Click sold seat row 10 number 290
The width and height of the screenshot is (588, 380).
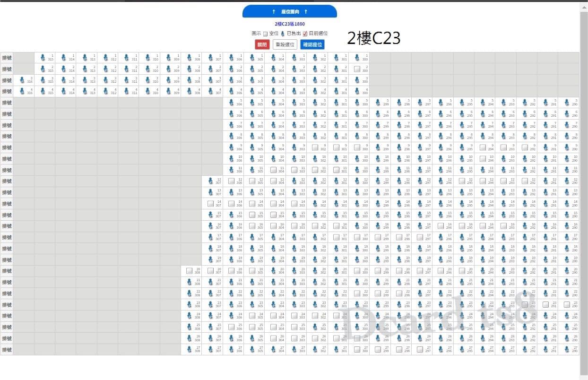point(567,159)
